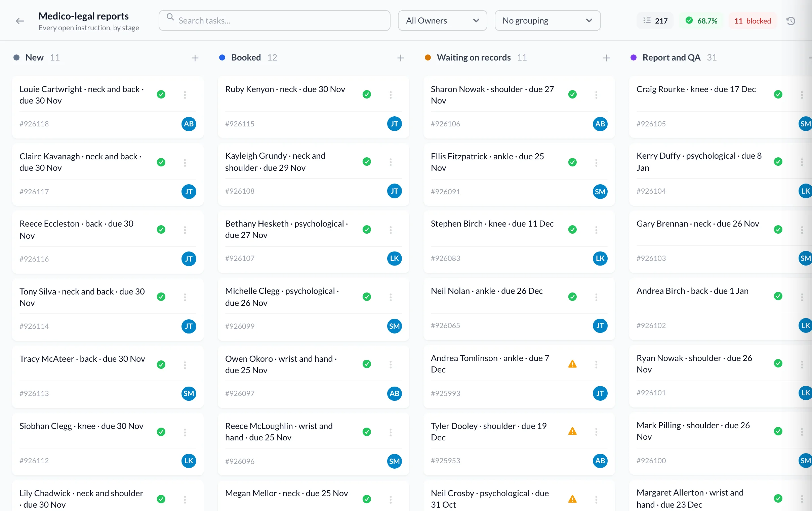Open JT owner avatar on Neil Nolan card
The image size is (812, 511).
(600, 325)
